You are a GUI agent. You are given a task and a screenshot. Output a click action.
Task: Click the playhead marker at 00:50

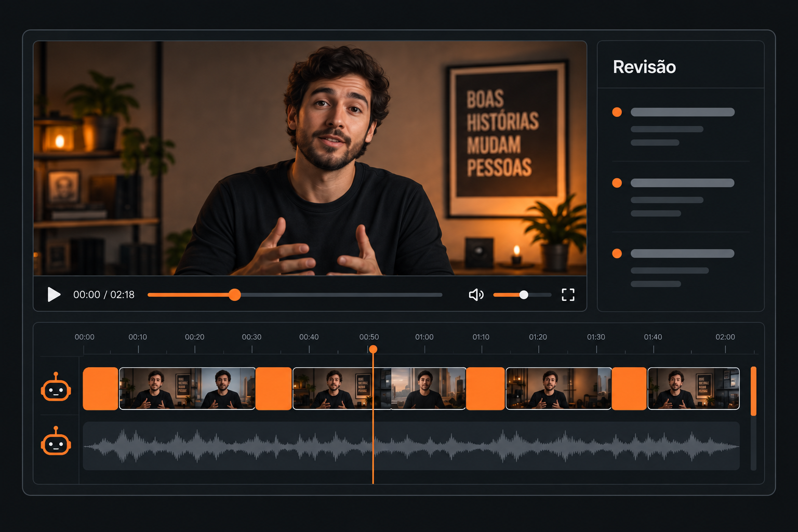[373, 349]
